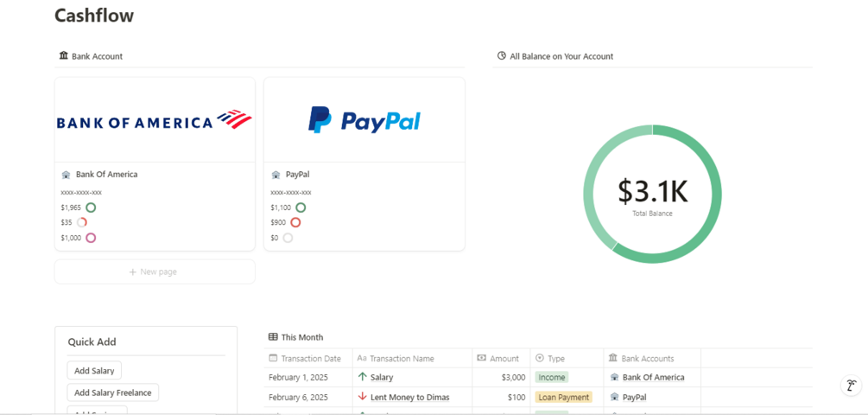Click the grey ring beside $0

click(x=288, y=238)
